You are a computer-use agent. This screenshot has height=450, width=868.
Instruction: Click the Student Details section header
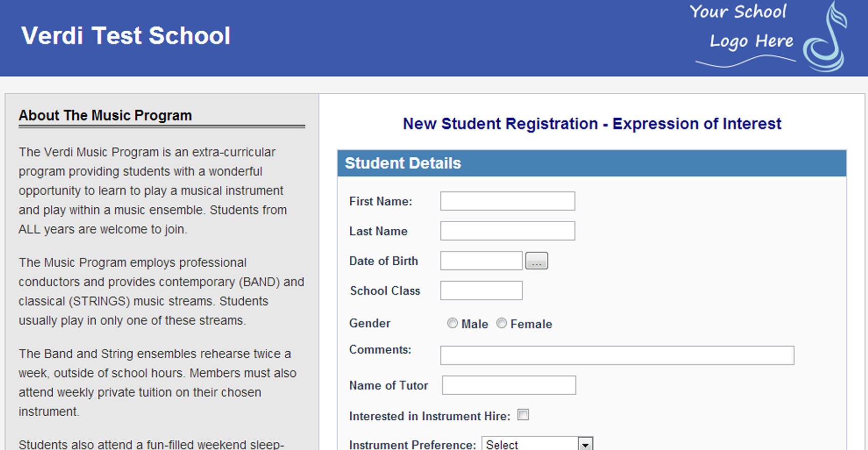point(403,163)
